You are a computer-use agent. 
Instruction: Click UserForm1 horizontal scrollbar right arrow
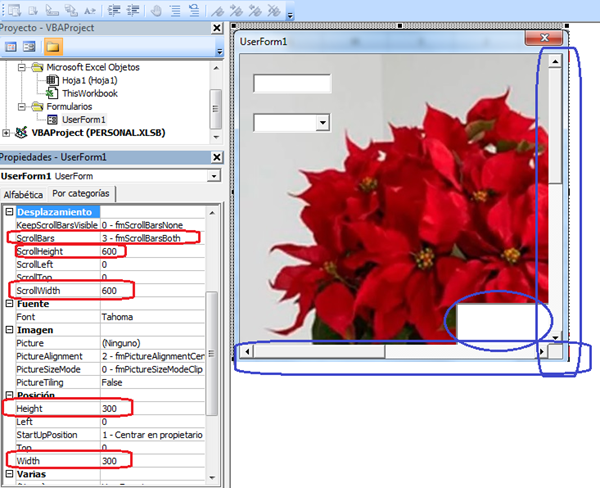[x=542, y=351]
